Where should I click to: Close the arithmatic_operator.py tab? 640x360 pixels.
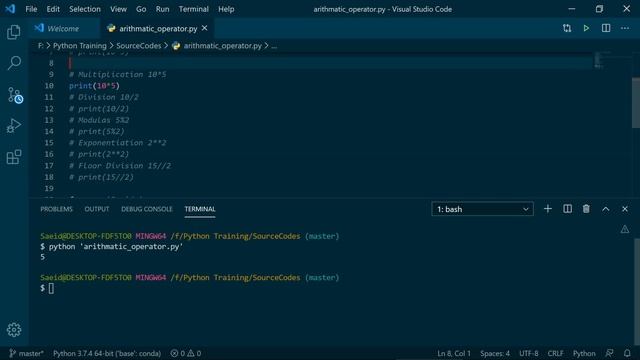pyautogui.click(x=204, y=28)
